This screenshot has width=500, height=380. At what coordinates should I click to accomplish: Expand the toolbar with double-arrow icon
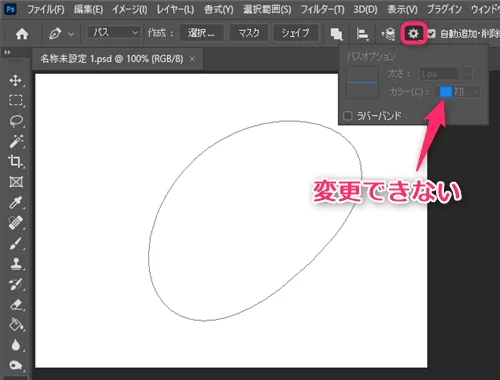(7, 52)
